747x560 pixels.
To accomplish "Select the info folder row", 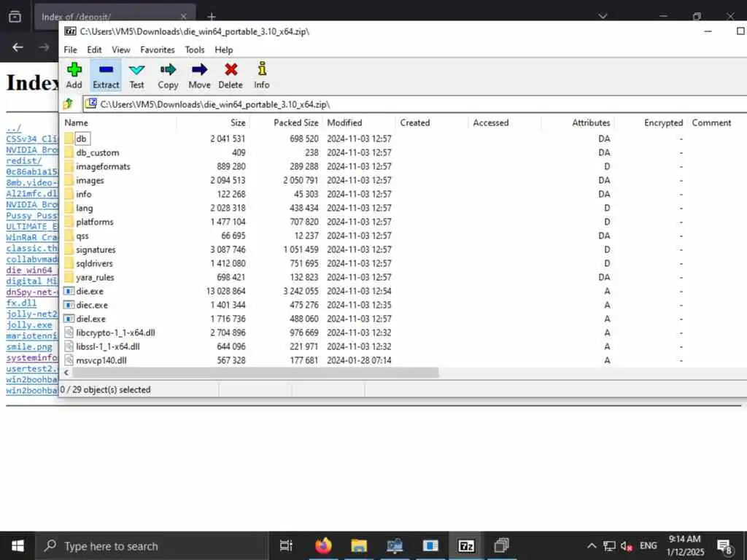I will point(404,194).
